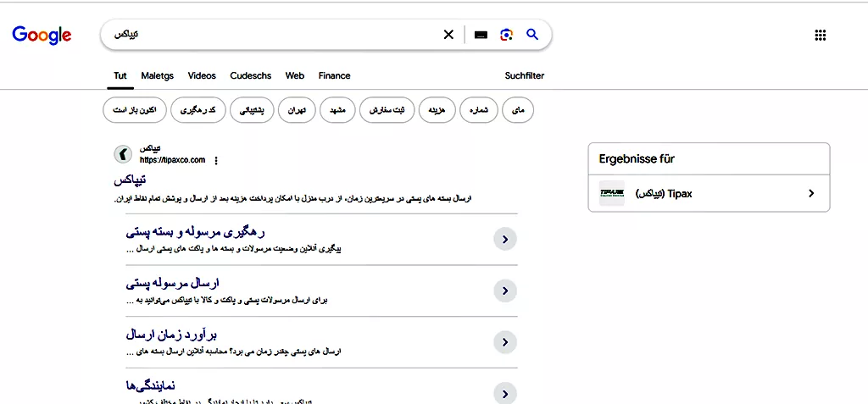Open the Suchfilter options

coord(524,76)
